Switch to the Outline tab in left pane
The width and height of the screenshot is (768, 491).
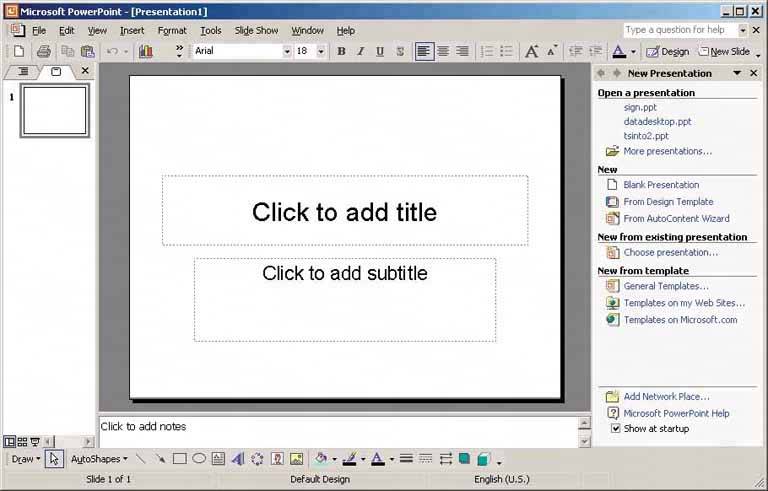coord(23,72)
